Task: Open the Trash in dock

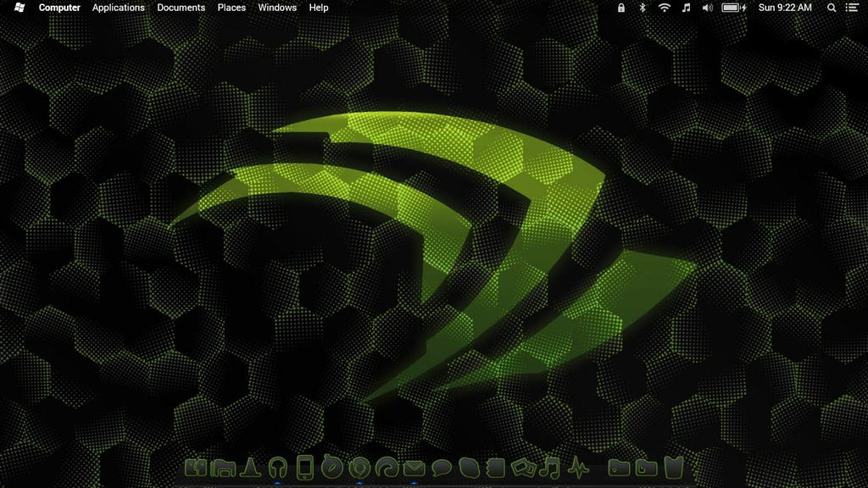Action: 674,468
